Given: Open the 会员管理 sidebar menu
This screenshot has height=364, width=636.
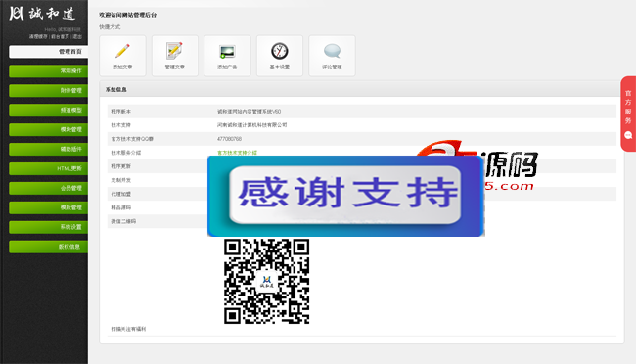Looking at the screenshot, I should click(48, 188).
